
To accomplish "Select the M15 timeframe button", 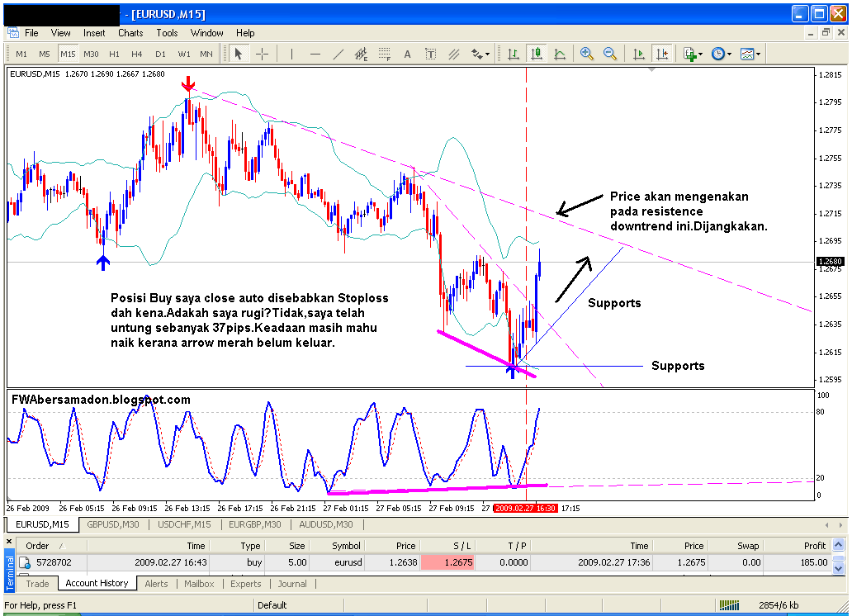I will click(x=68, y=54).
